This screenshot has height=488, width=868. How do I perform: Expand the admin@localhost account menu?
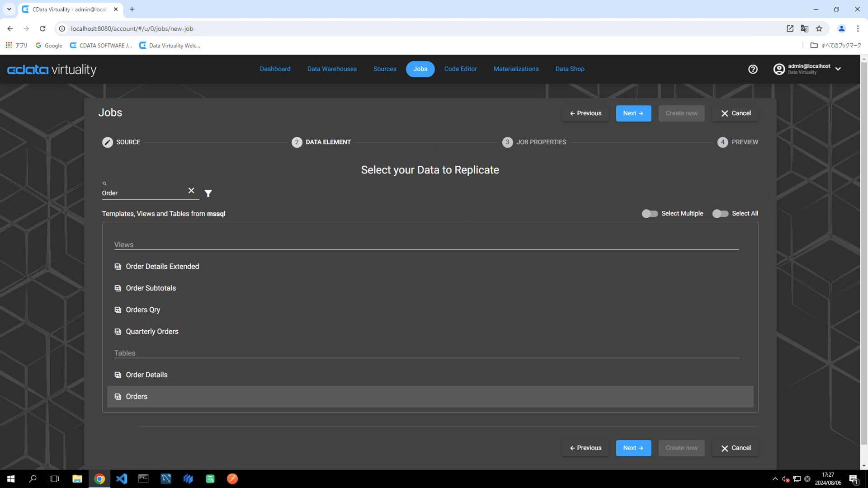(x=838, y=69)
